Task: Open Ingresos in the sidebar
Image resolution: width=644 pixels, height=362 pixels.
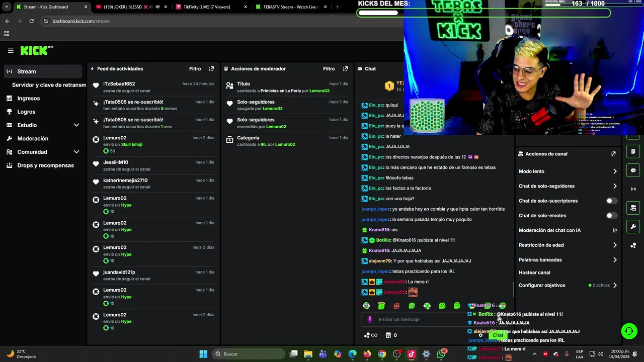Action: (x=42, y=99)
